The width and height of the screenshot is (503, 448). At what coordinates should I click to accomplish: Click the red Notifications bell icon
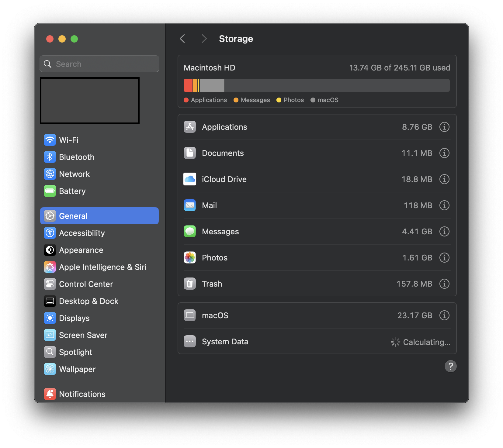point(50,394)
